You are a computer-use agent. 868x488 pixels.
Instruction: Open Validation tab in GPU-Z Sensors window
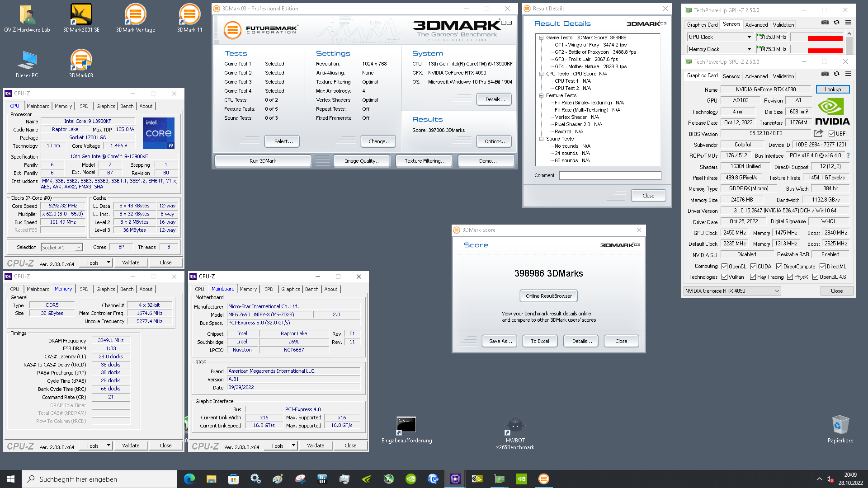(x=783, y=25)
